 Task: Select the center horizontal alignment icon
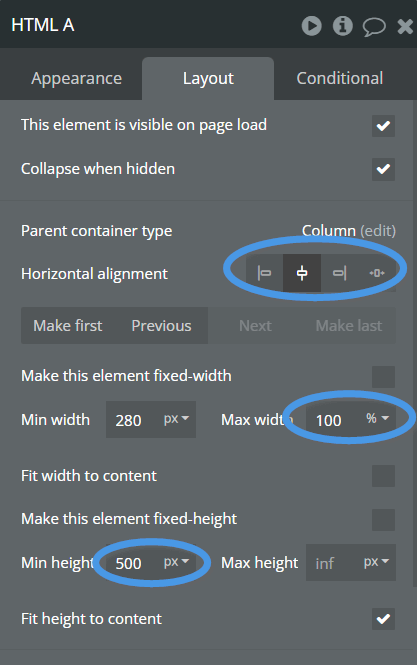pos(302,273)
